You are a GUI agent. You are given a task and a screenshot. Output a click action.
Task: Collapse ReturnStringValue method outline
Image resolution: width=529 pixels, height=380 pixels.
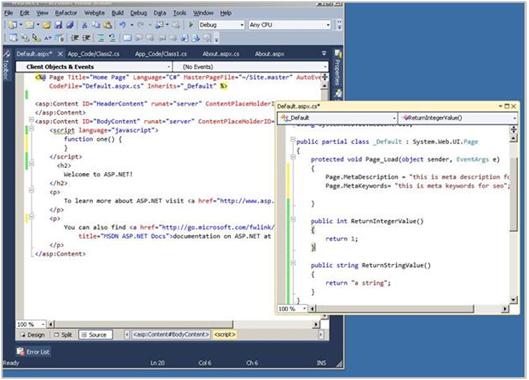293,263
